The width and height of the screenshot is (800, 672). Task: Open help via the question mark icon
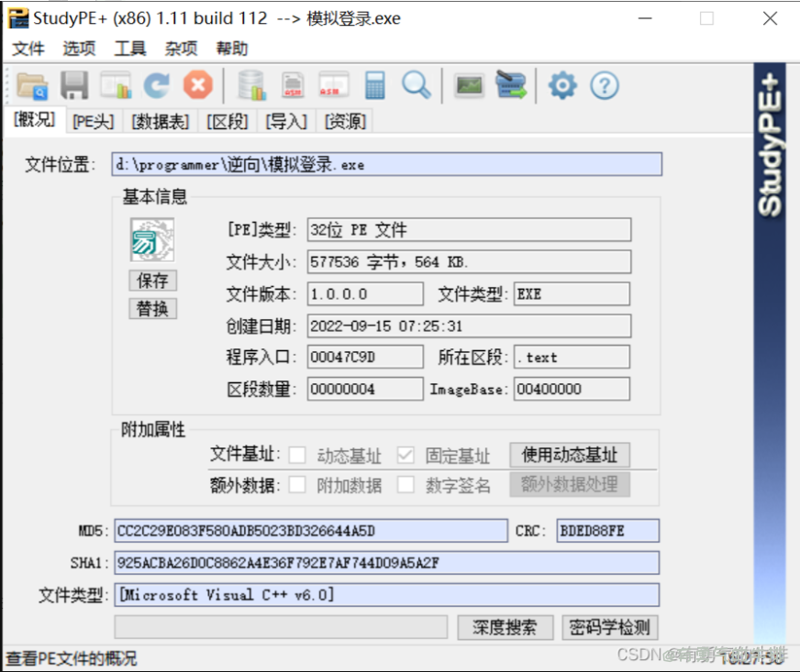(x=605, y=85)
